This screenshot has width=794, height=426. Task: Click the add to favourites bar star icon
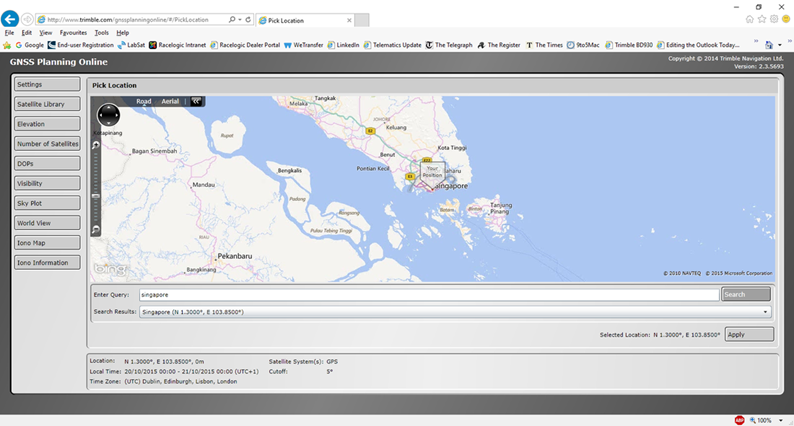tap(7, 45)
